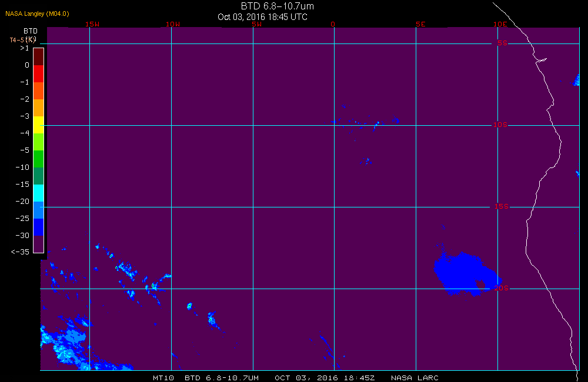Click the '>1' legend value
588x382 pixels.
[x=24, y=48]
